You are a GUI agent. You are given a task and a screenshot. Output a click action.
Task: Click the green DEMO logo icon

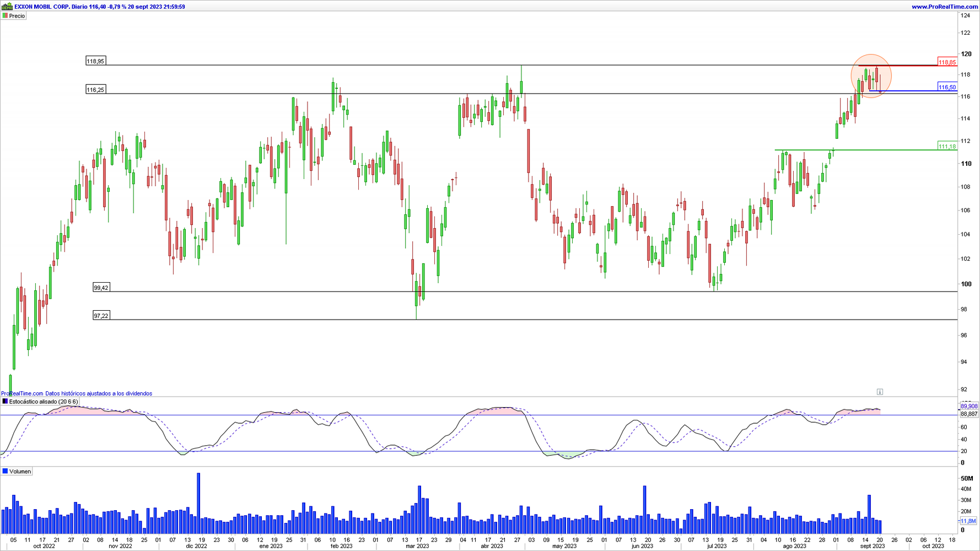tap(7, 7)
